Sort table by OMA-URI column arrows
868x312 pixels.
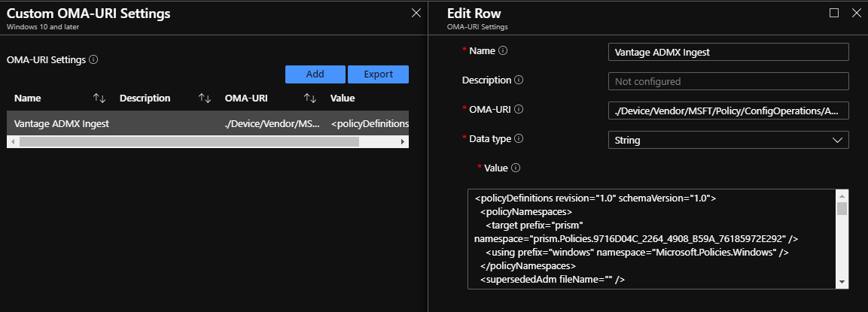pyautogui.click(x=309, y=98)
